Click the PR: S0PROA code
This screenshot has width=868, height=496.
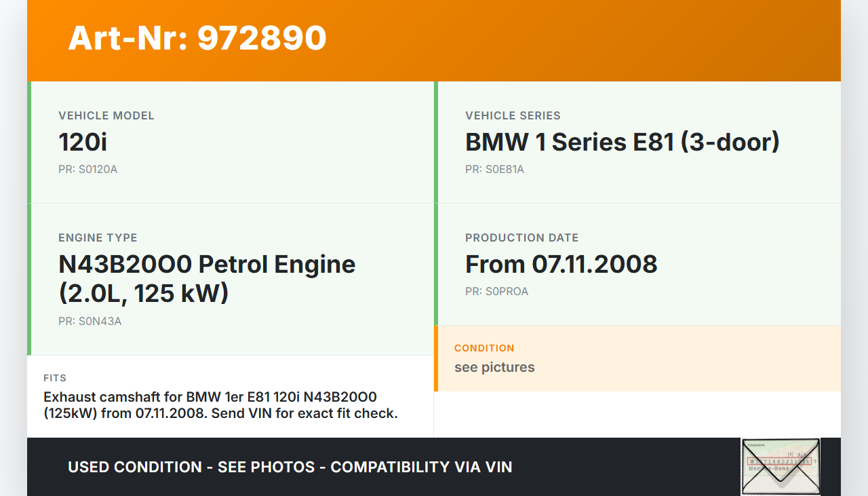496,291
